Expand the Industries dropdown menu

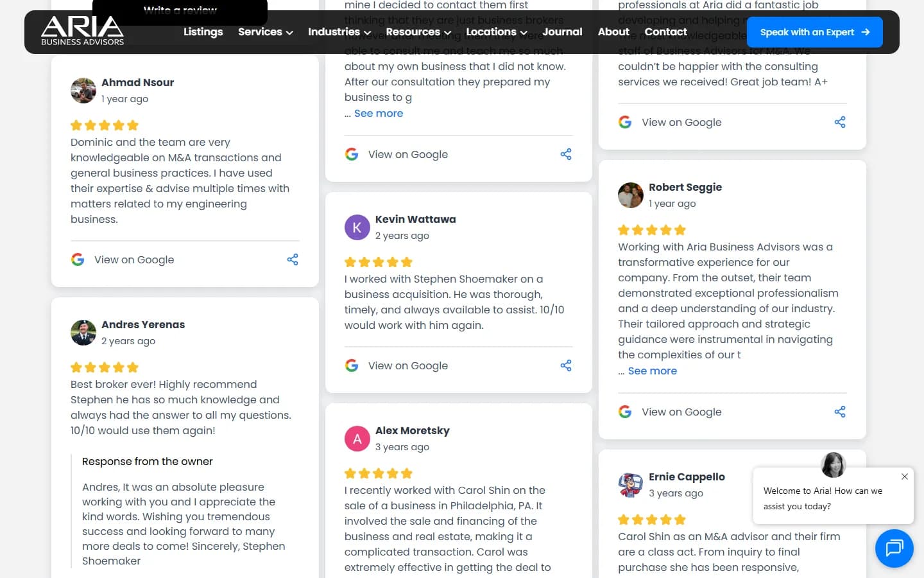[339, 31]
